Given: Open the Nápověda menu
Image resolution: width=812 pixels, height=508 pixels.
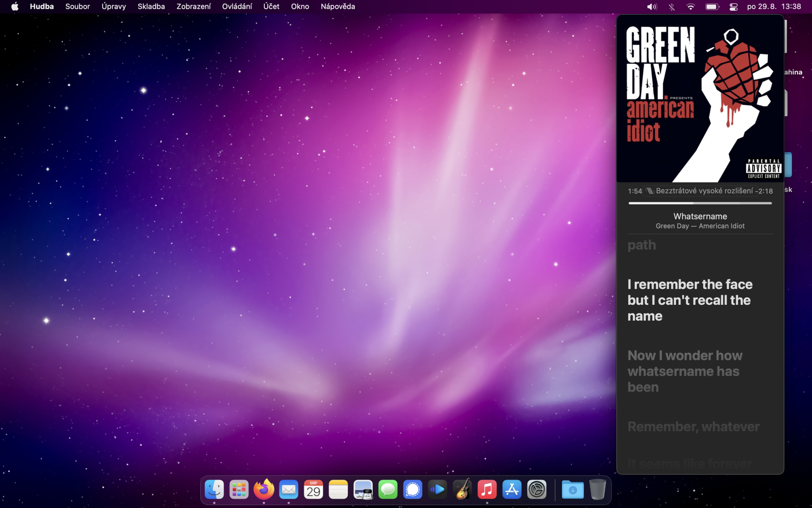Looking at the screenshot, I should click(338, 7).
